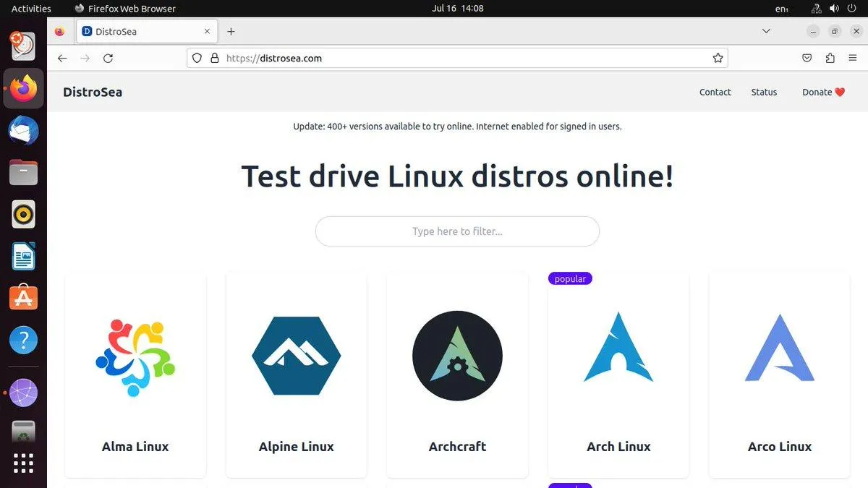The height and width of the screenshot is (488, 868).
Task: Go back with the browser back arrow
Action: click(62, 59)
